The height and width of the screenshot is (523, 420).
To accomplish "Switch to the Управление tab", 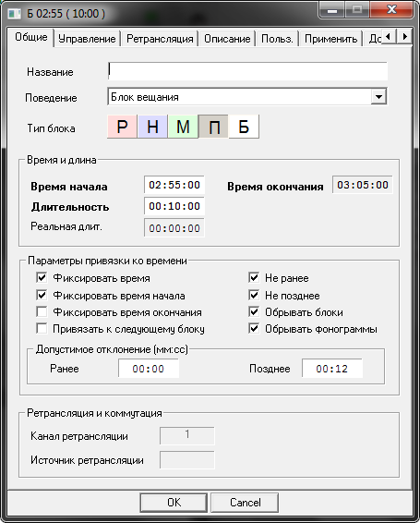I will (x=87, y=39).
